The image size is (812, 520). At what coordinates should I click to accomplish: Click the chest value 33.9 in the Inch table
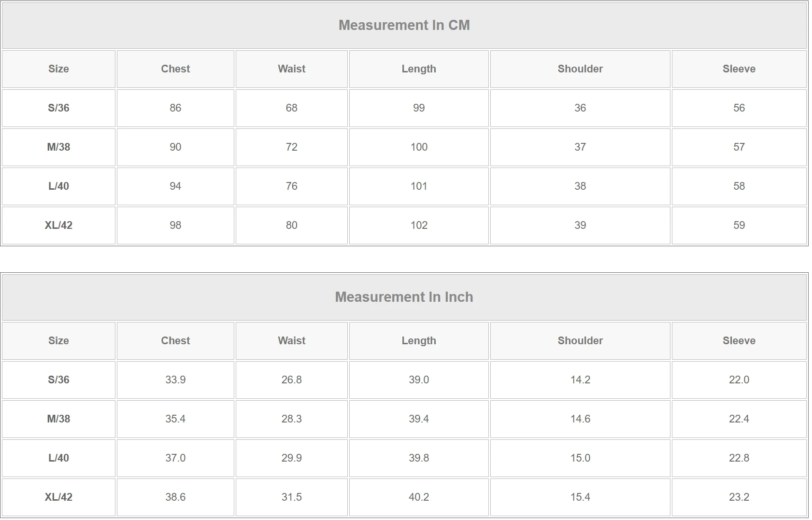coord(175,380)
